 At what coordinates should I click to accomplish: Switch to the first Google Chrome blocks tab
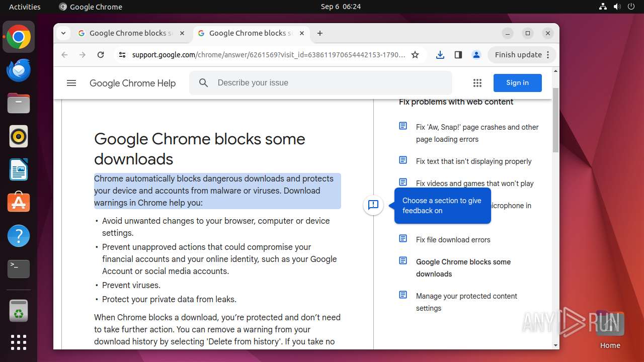(131, 33)
